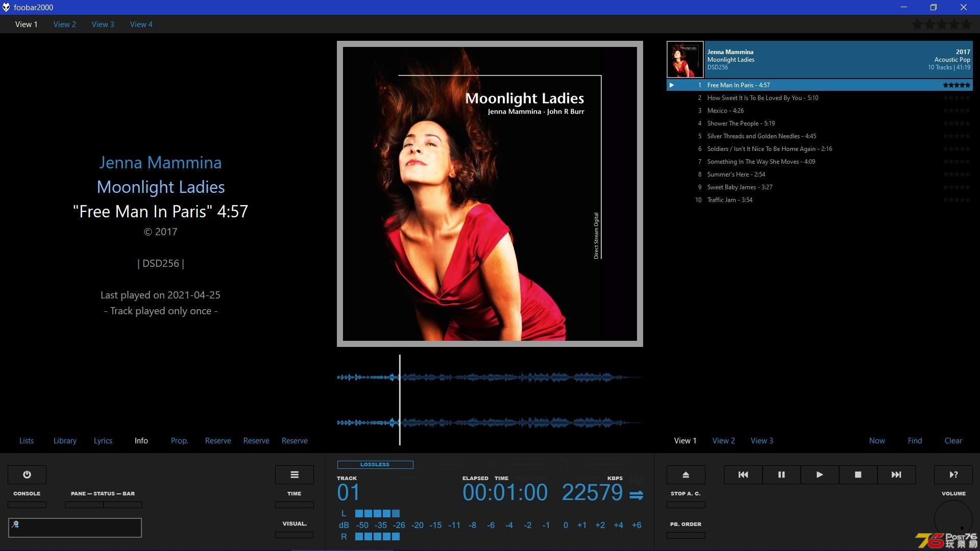Toggle the PB. ORDER indicator bar

(x=686, y=535)
